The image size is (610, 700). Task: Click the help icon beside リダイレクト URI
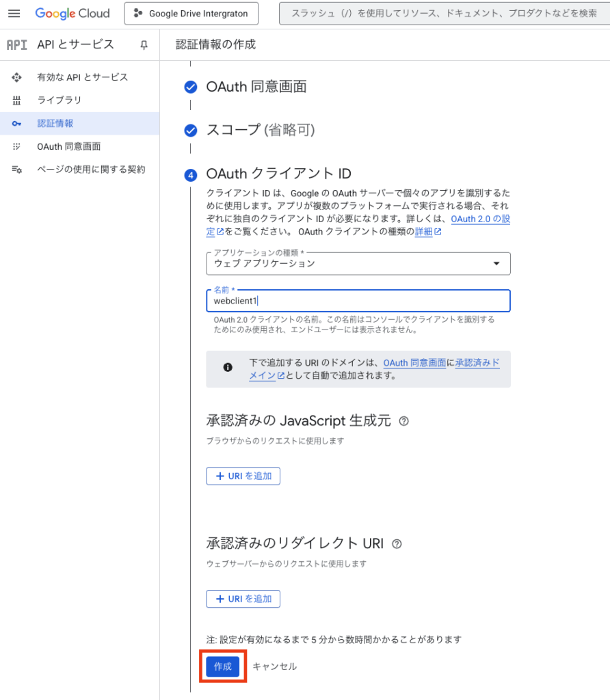click(397, 544)
